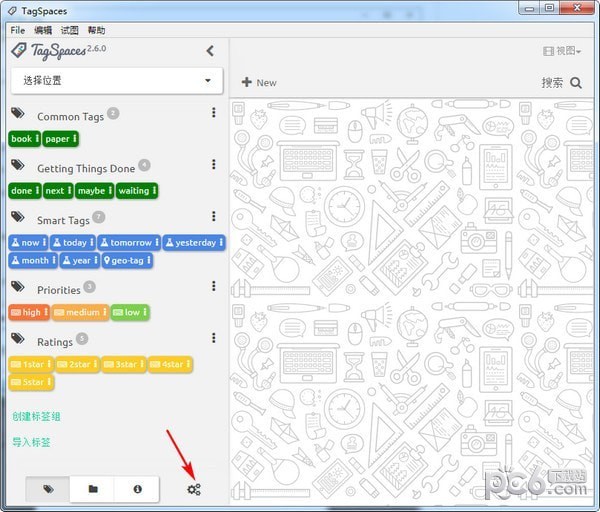Open the Ratings group three-dot menu

213,339
